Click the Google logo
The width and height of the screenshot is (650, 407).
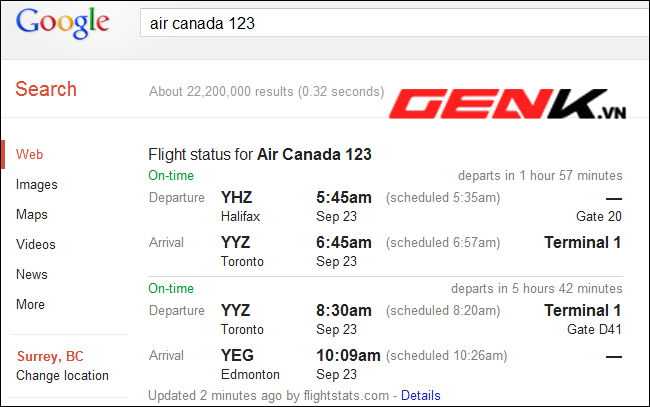pyautogui.click(x=63, y=23)
